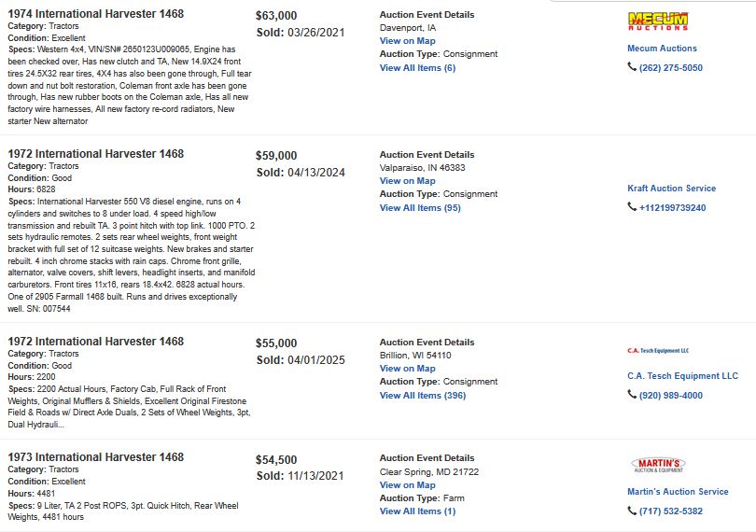Open View All Items (6) link

tap(417, 68)
